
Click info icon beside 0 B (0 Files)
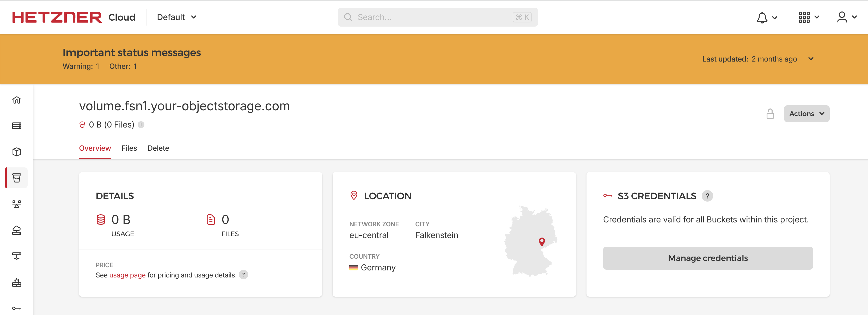[141, 125]
